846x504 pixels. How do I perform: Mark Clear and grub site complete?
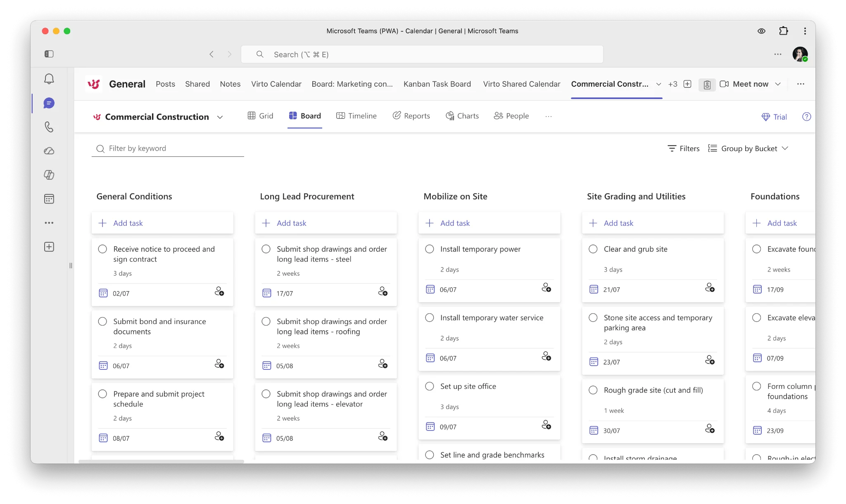pyautogui.click(x=593, y=249)
